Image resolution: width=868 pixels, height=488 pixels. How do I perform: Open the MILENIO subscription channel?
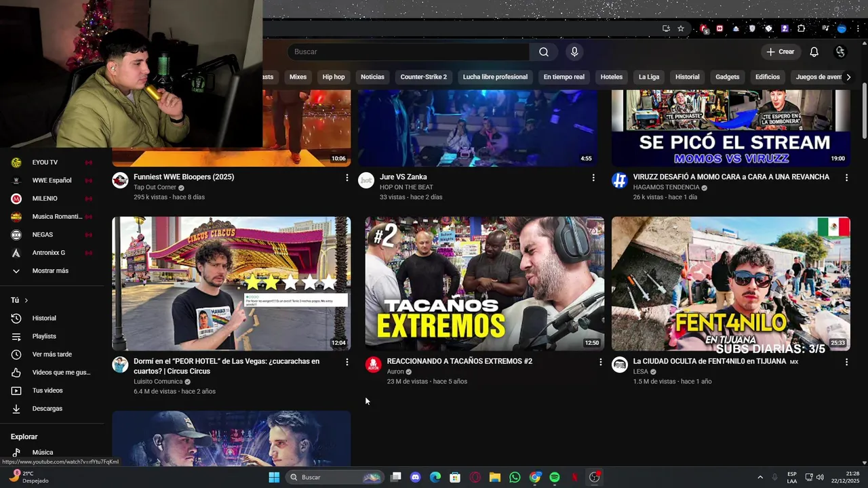52,199
